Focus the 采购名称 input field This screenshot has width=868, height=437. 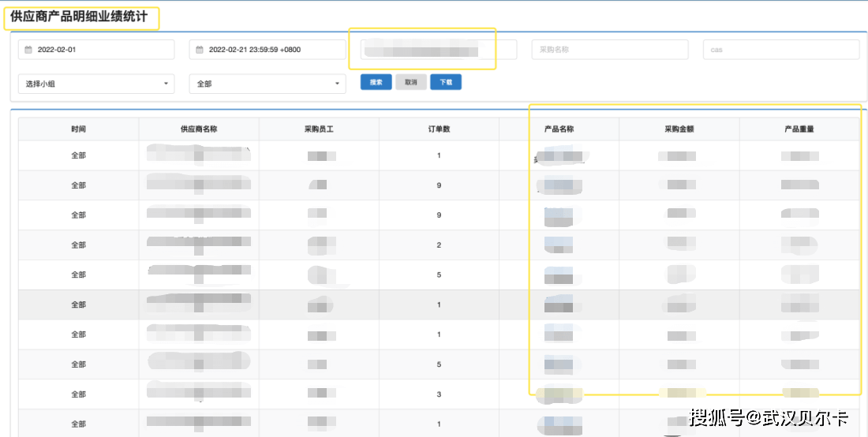click(x=610, y=50)
